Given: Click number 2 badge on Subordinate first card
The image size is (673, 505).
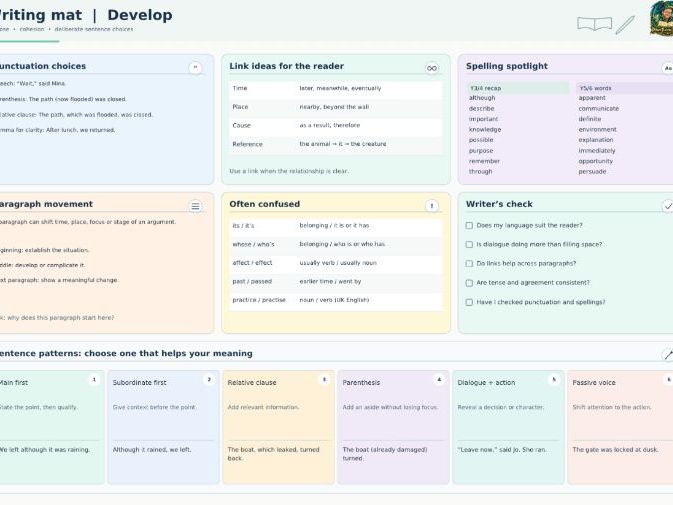Looking at the screenshot, I should (209, 379).
